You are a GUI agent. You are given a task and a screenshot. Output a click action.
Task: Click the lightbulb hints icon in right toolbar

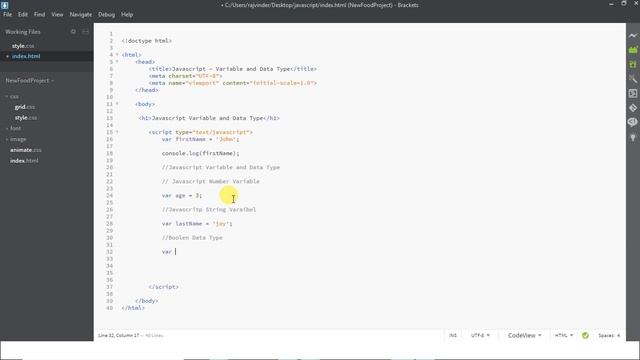coord(633,137)
